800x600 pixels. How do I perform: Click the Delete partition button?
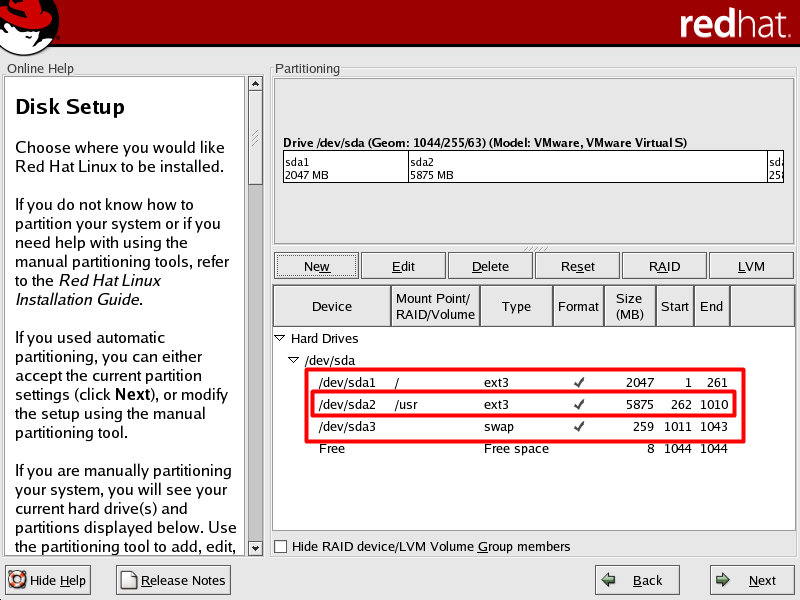[x=490, y=266]
